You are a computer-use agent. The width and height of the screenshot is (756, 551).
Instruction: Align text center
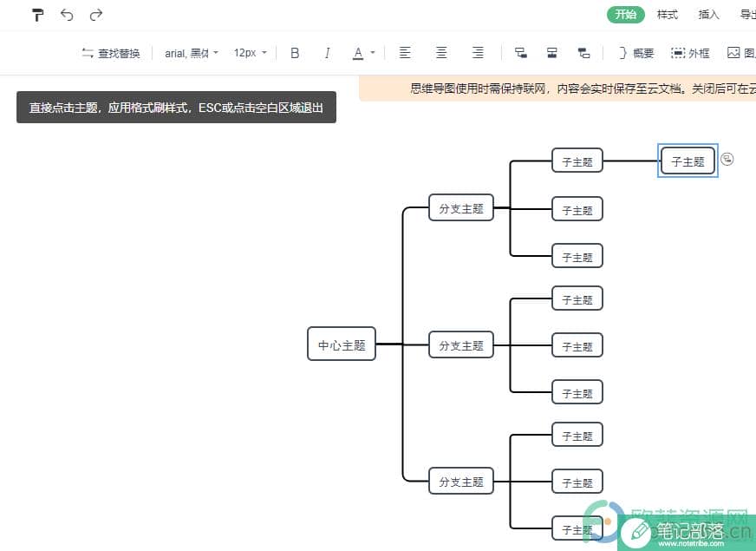click(441, 53)
